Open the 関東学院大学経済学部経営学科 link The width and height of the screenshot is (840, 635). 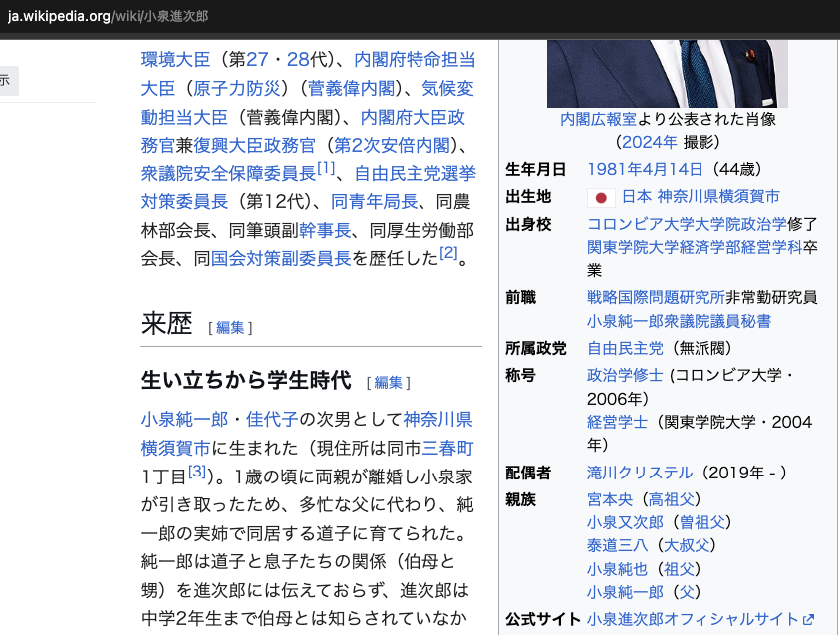pos(695,247)
